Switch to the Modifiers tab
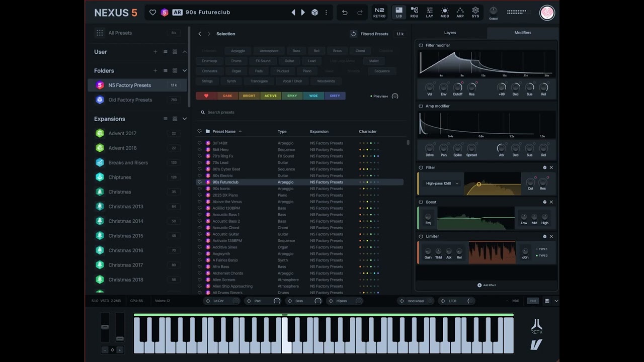Screen dimensions: 644x362 [523, 33]
